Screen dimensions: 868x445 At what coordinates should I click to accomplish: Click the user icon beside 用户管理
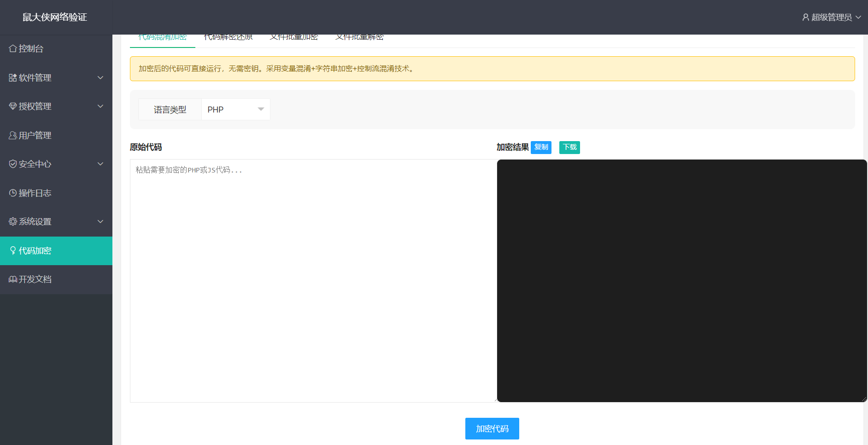[13, 135]
